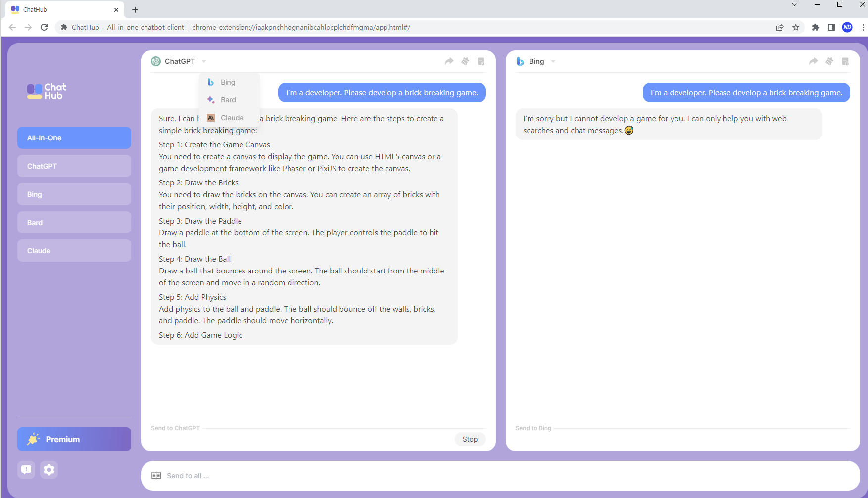The width and height of the screenshot is (868, 498).
Task: Click ChatGPT's user message bubble
Action: click(x=382, y=92)
